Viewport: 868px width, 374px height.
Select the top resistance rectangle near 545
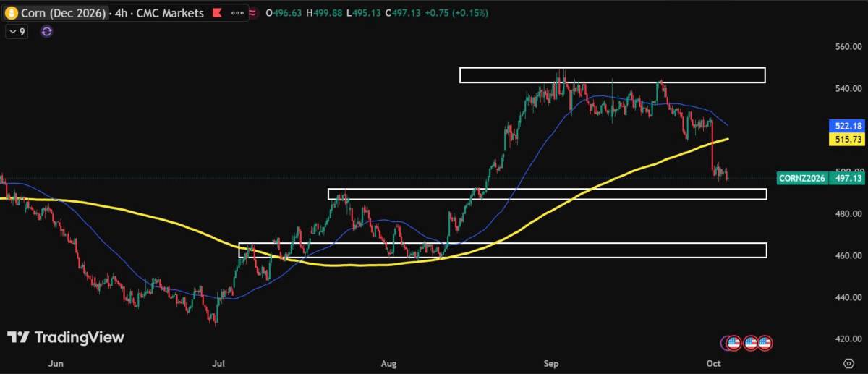pyautogui.click(x=612, y=75)
